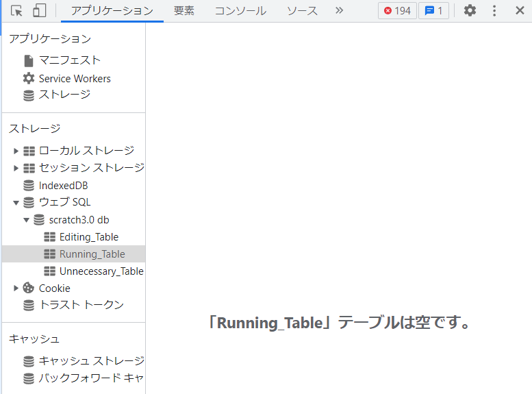Collapse the ウェブ SQL arrow
This screenshot has width=532, height=394.
[x=16, y=203]
